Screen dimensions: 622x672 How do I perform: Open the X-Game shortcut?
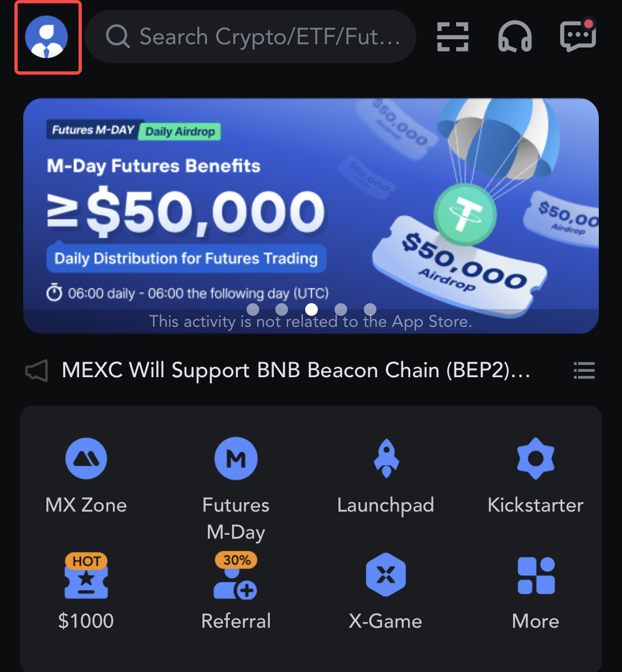pyautogui.click(x=386, y=592)
